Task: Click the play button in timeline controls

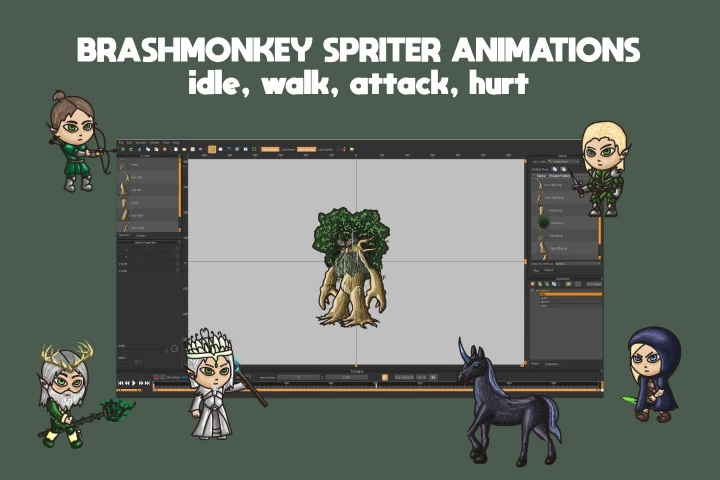Action: (x=135, y=382)
